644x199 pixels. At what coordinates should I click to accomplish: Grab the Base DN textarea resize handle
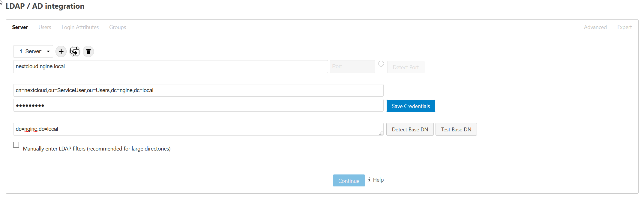(x=381, y=133)
